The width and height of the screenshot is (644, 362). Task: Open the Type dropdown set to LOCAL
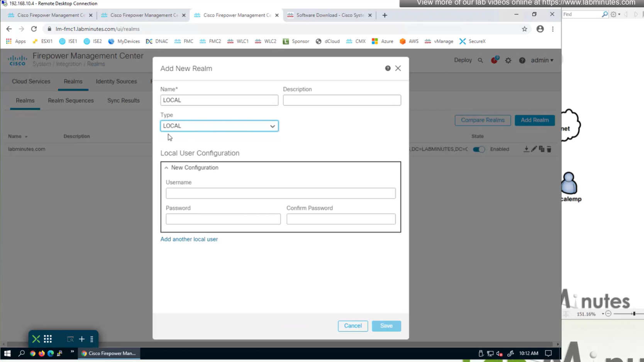click(x=219, y=126)
